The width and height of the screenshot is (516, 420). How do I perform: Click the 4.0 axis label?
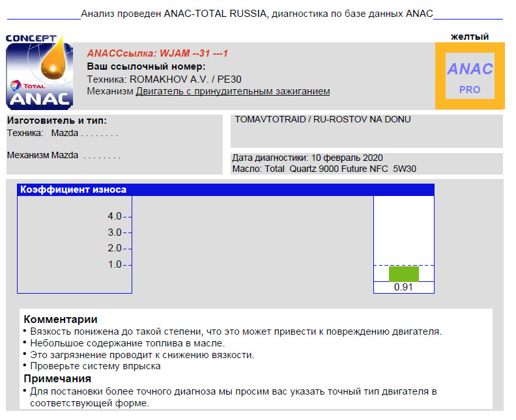click(x=115, y=216)
